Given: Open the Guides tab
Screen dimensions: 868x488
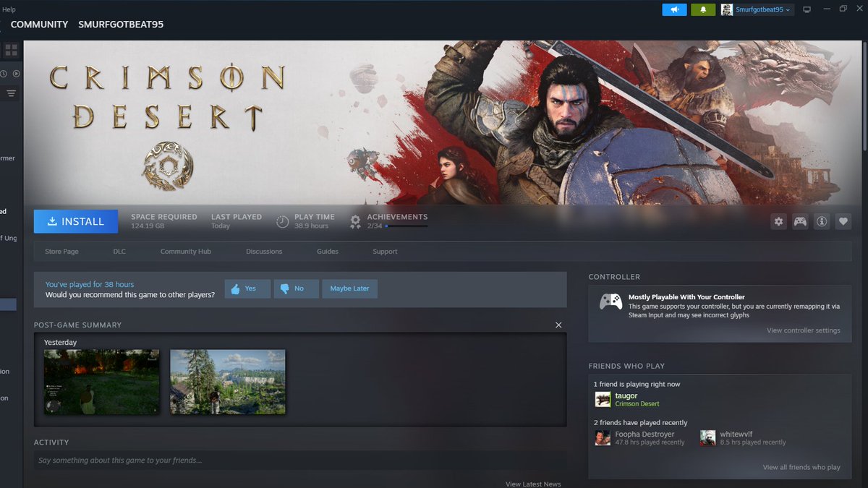Looking at the screenshot, I should (328, 252).
